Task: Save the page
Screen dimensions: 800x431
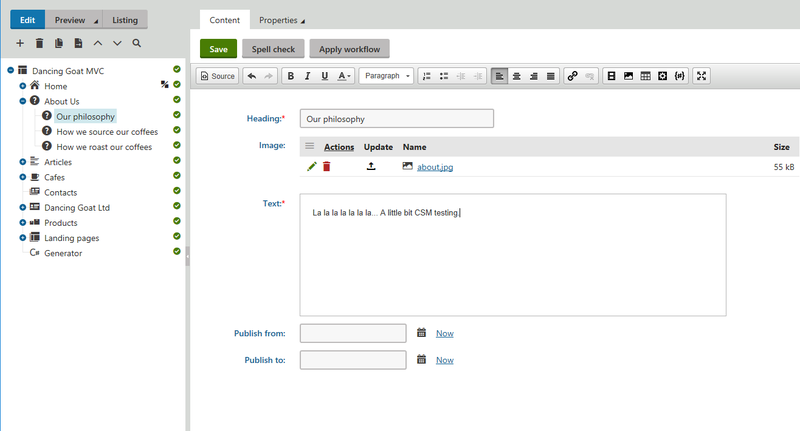Action: [x=218, y=49]
